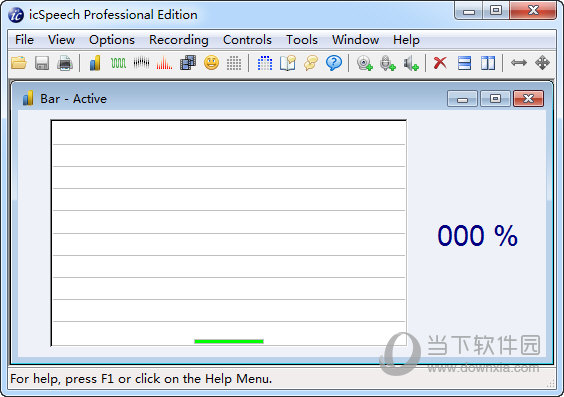The width and height of the screenshot is (564, 397).
Task: Open the Tools menu
Action: tap(302, 40)
